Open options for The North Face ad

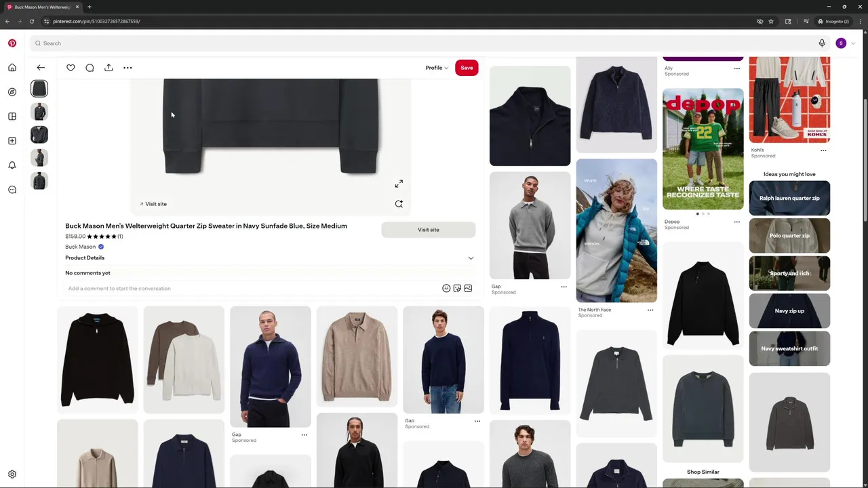point(650,310)
